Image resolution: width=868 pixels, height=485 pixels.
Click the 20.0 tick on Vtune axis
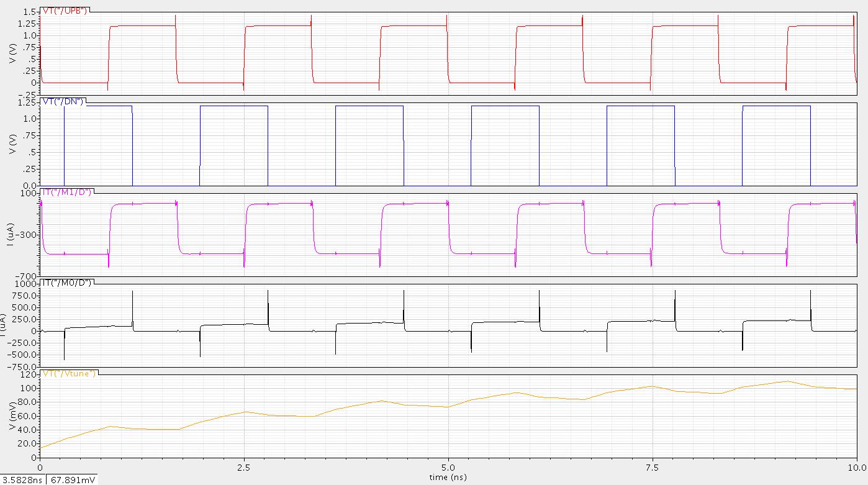click(28, 443)
